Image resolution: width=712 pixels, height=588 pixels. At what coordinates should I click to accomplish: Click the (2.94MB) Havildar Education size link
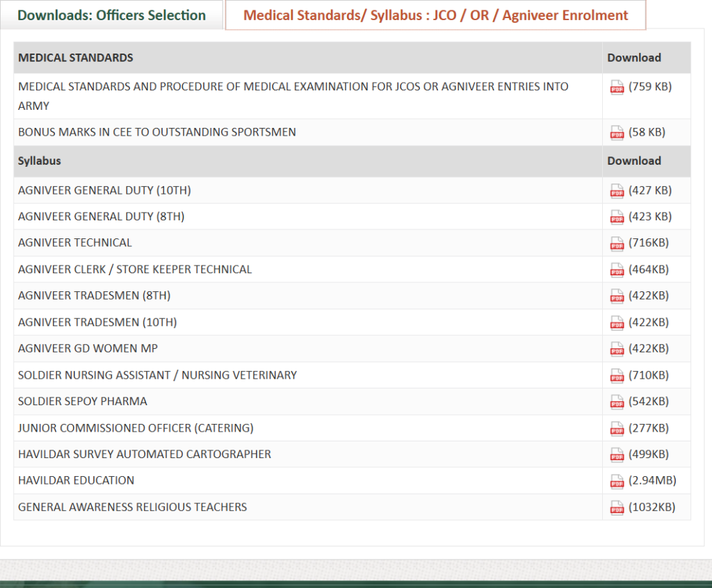point(652,480)
